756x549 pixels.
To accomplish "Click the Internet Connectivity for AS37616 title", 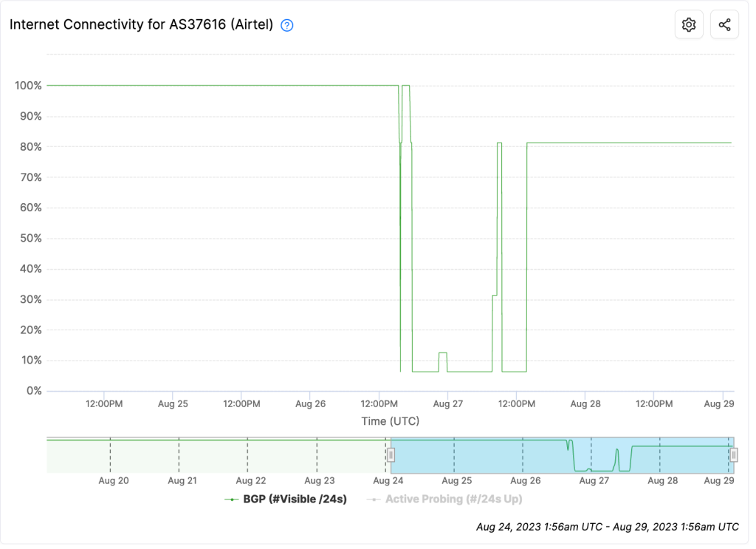I will (x=142, y=24).
